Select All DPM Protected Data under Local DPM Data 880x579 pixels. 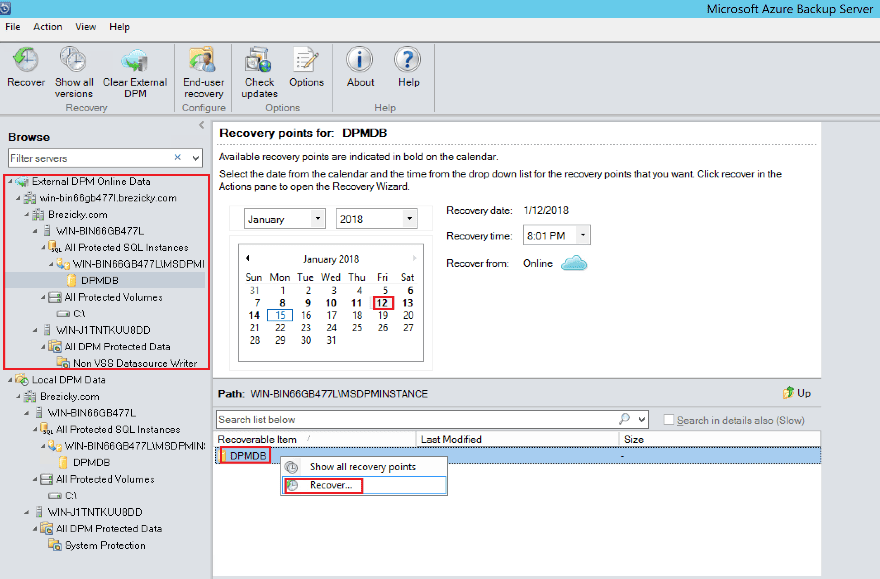(x=109, y=529)
